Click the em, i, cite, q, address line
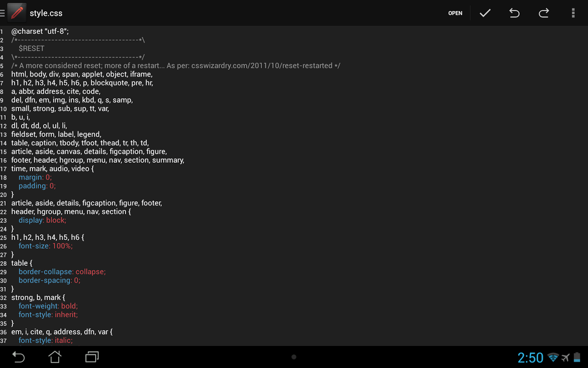The image size is (588, 368). click(62, 332)
